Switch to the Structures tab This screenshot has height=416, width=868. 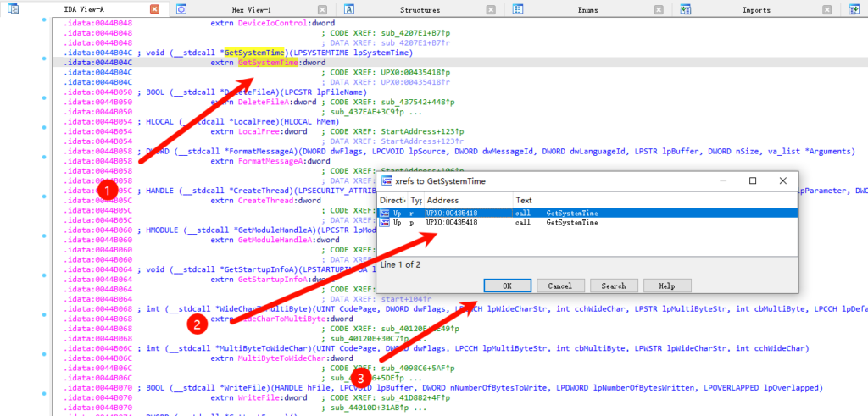420,10
